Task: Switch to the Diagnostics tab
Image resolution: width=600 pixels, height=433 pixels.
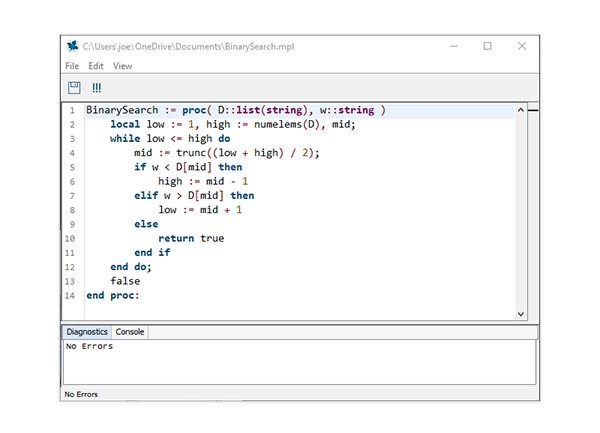Action: pos(87,332)
